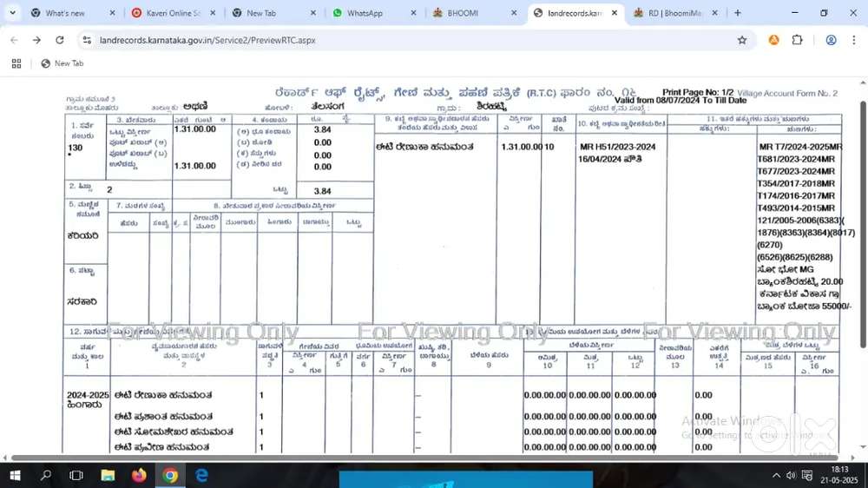
Task: Open Microsoft Edge from the taskbar
Action: (x=201, y=476)
